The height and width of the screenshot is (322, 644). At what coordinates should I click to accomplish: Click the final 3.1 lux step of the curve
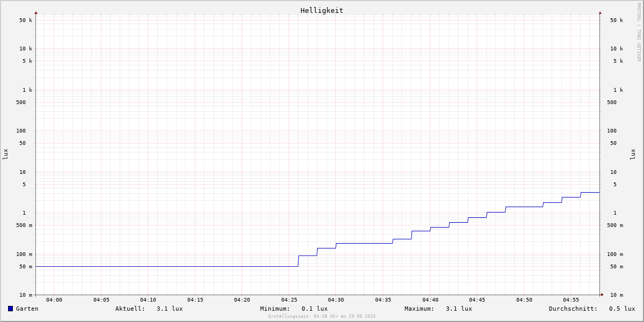pyautogui.click(x=590, y=192)
